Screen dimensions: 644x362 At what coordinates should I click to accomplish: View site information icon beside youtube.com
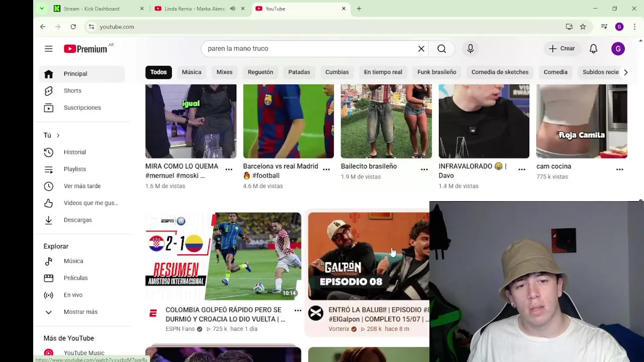click(x=91, y=27)
